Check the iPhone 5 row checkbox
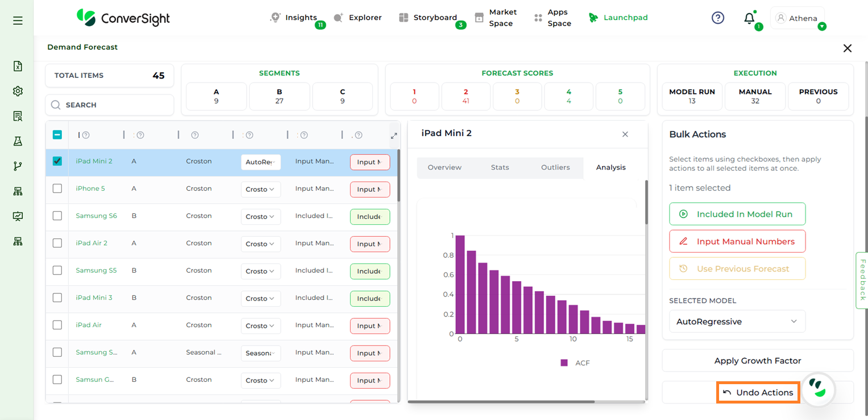868x420 pixels. (57, 188)
